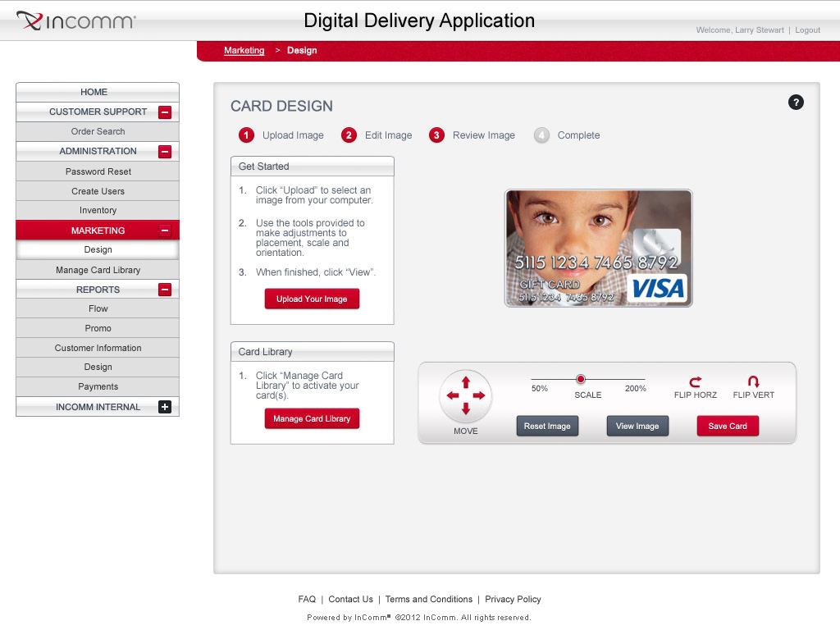Nudge image right with the right arrow
Image resolution: width=840 pixels, height=630 pixels.
[479, 395]
